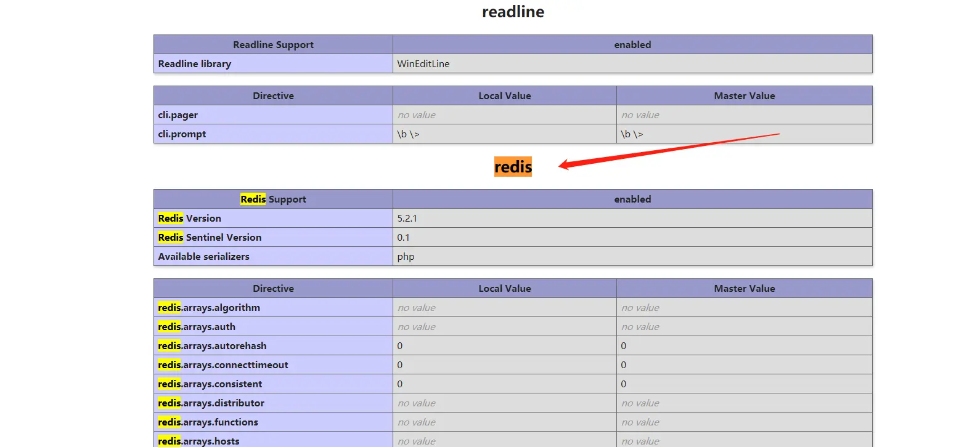Click the Readline library row label
The height and width of the screenshot is (447, 980).
[x=194, y=63]
